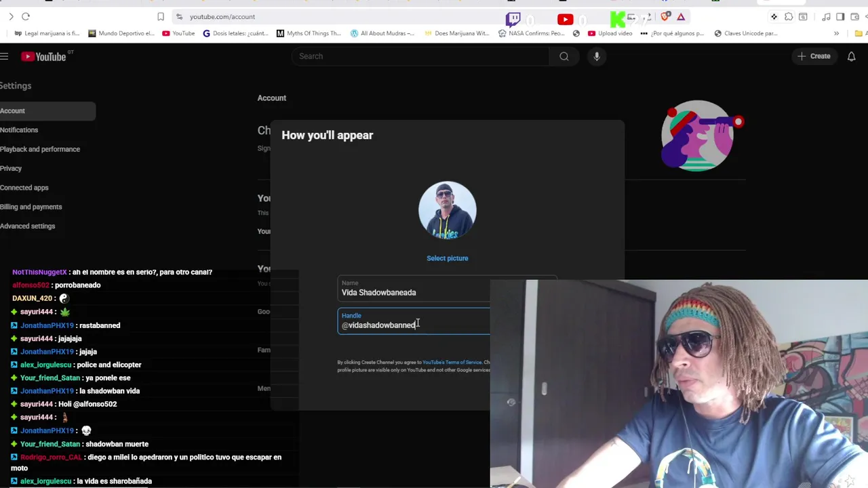Click chat message 'shadowban muerte'
Image resolution: width=868 pixels, height=488 pixels.
(x=117, y=444)
